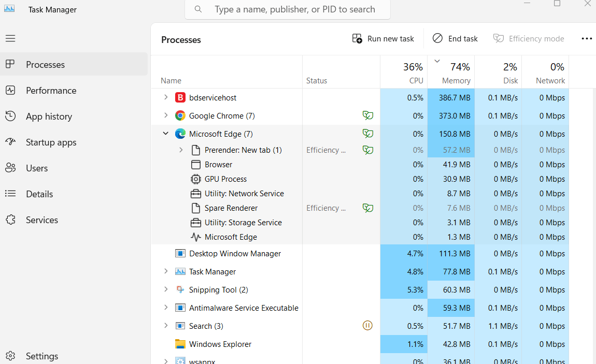The height and width of the screenshot is (364, 596).
Task: Click the Desktop Window Manager icon
Action: point(180,253)
